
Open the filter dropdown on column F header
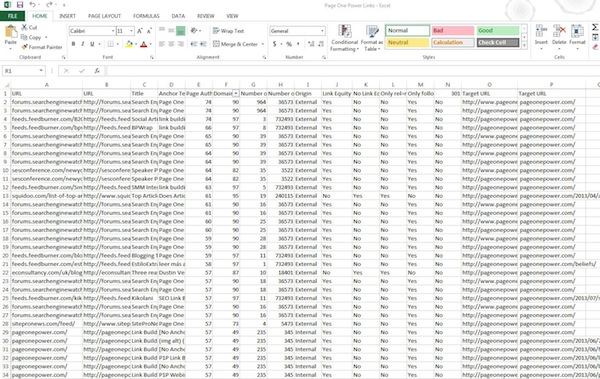point(236,93)
